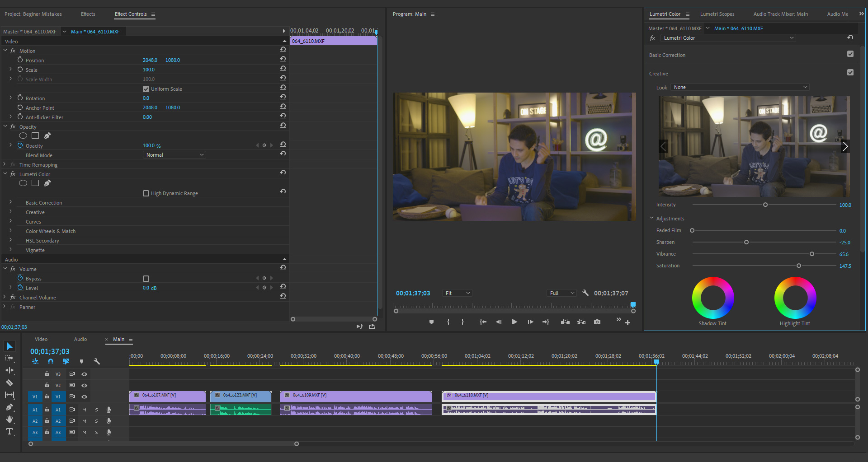Select the Razor tool
The image size is (868, 462).
[9, 383]
